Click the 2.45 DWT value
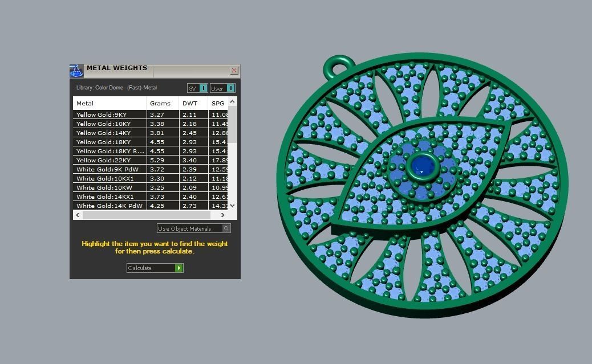 point(189,133)
